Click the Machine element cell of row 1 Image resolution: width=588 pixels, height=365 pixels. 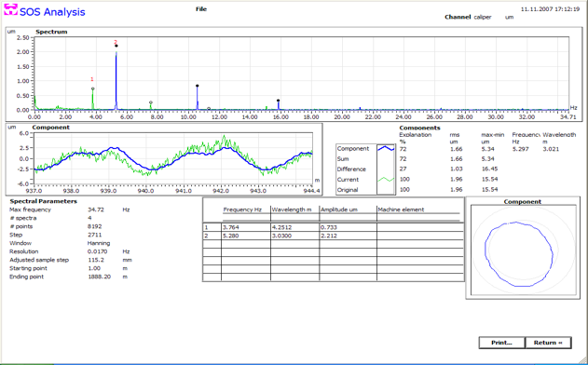pos(420,227)
